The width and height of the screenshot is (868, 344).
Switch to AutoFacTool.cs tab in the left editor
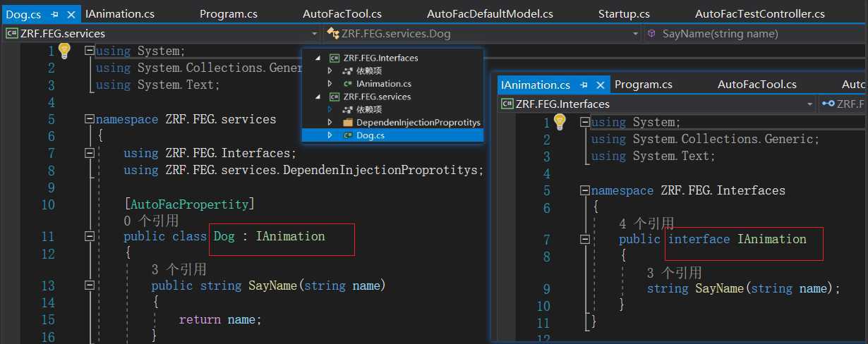342,13
